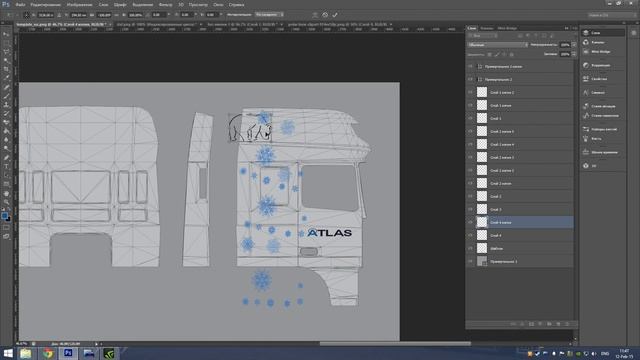Viewport: 640px width, 360px height.
Task: Create a new layer group
Action: 549,324
